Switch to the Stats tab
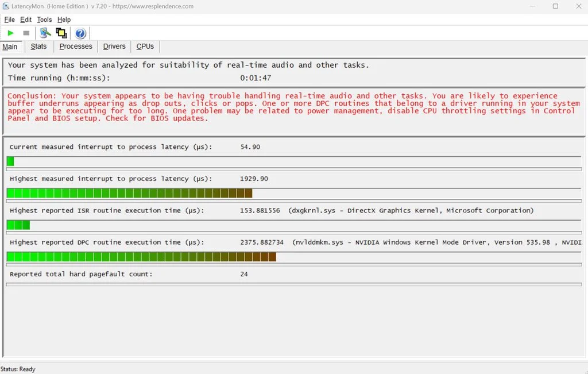 point(38,46)
